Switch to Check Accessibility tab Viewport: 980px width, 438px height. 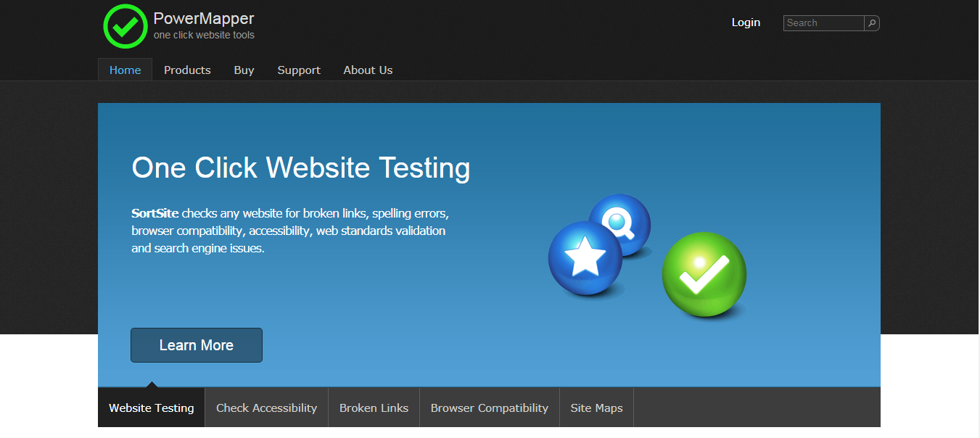(x=266, y=408)
